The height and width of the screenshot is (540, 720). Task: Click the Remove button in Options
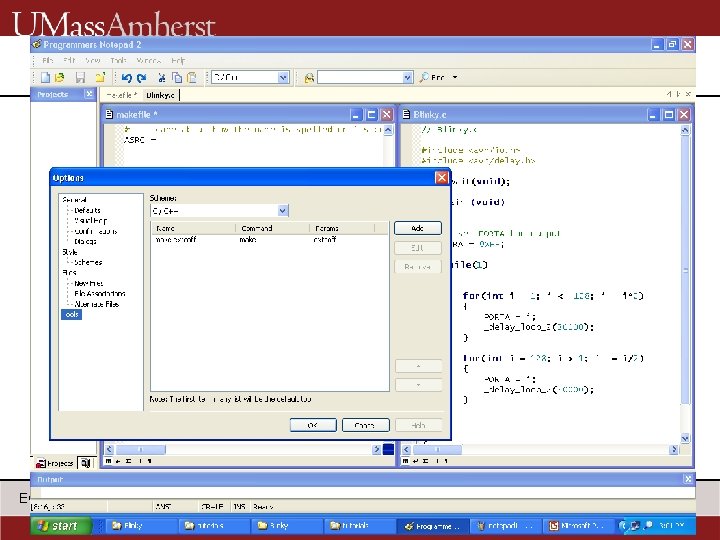[417, 266]
